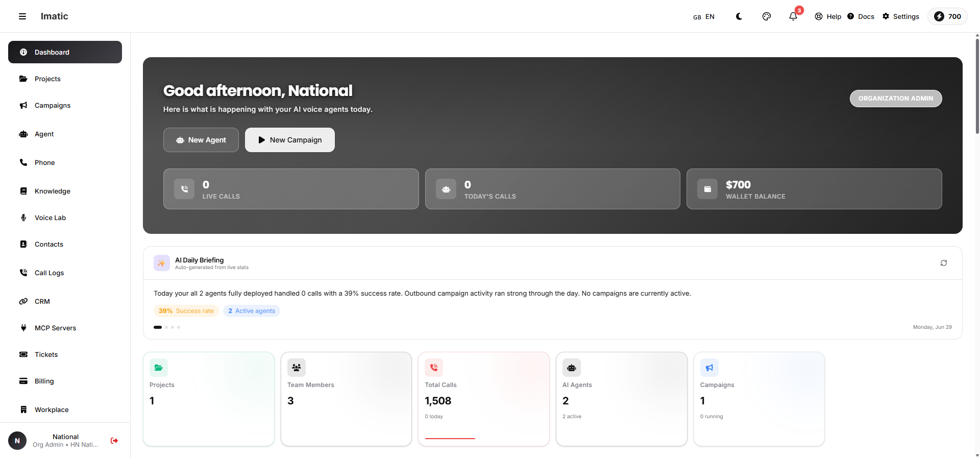
Task: Refresh the AI Daily Briefing
Action: point(944,263)
